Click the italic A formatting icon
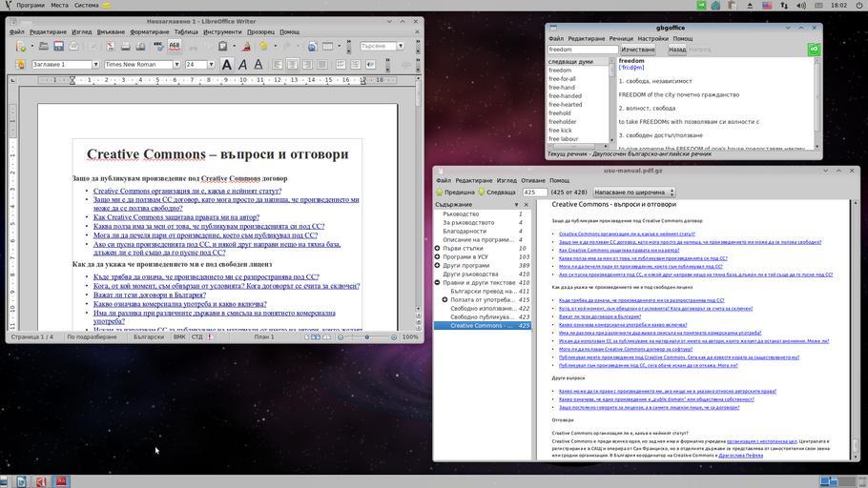The height and width of the screenshot is (488, 868). click(243, 65)
